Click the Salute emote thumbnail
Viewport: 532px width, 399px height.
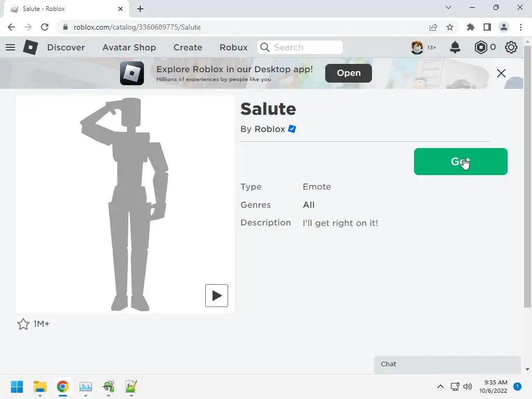pyautogui.click(x=125, y=204)
